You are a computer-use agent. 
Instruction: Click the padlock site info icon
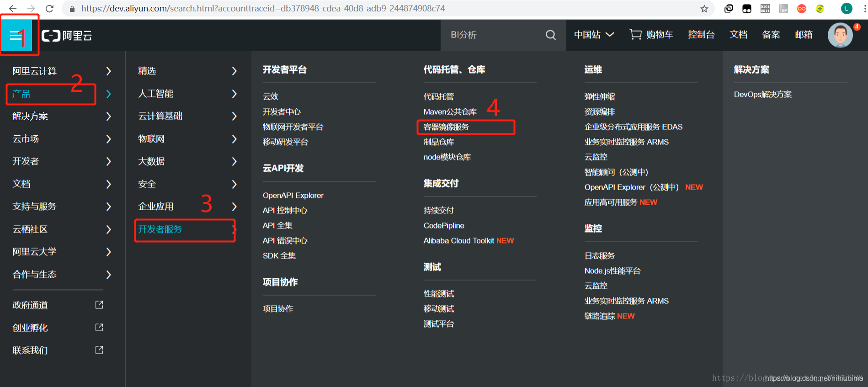click(x=72, y=9)
